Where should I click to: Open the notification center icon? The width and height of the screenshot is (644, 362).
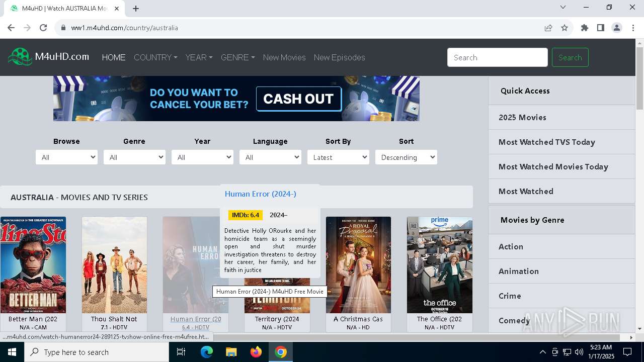click(x=627, y=352)
